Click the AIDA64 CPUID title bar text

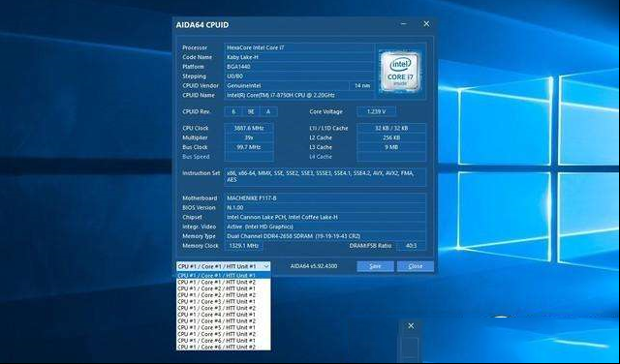point(202,25)
